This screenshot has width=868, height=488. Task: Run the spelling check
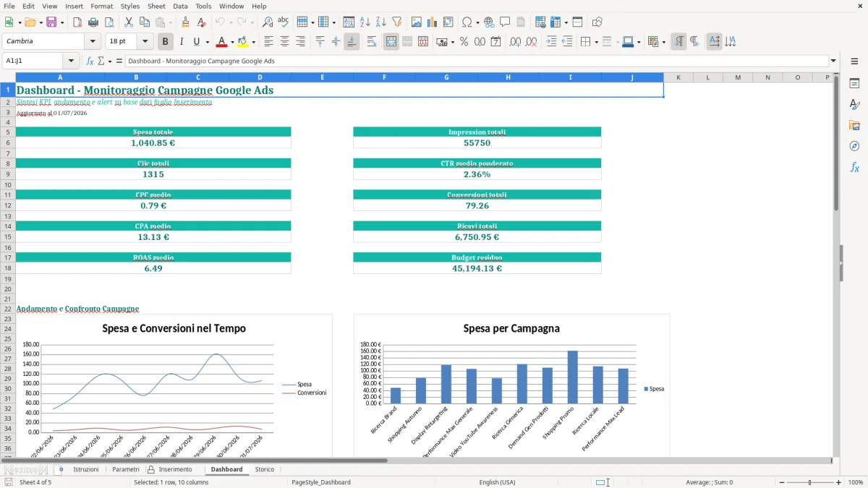click(x=284, y=22)
